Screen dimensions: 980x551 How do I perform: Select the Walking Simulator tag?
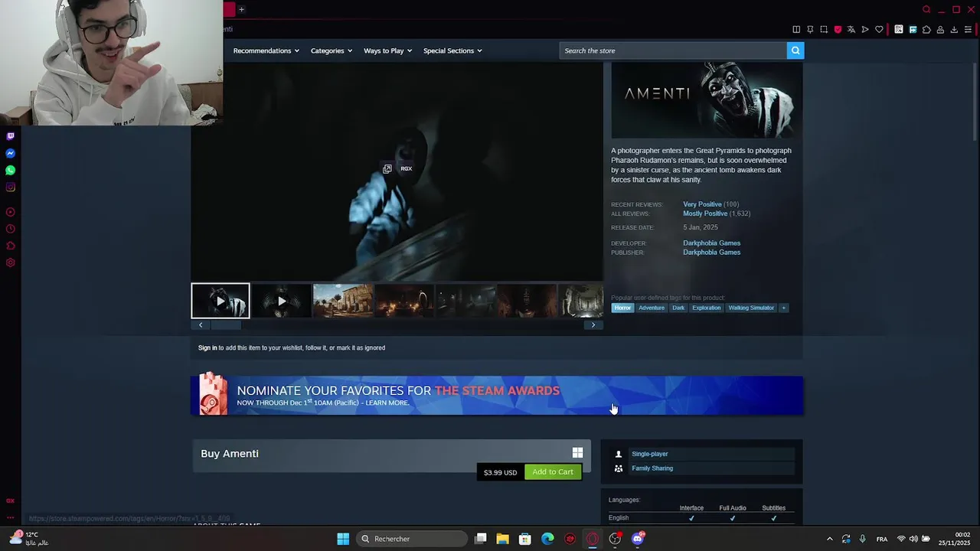click(751, 308)
